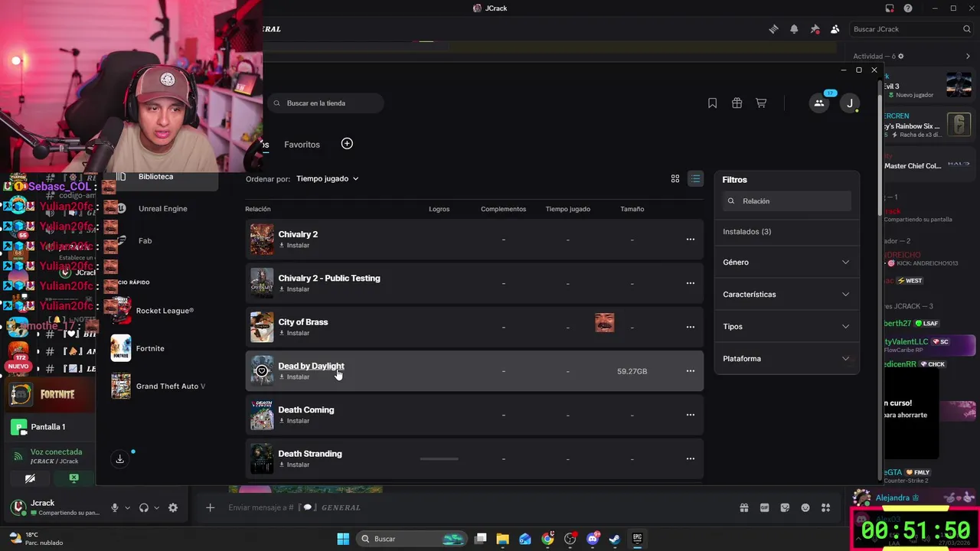Deafen with the Discord headphones icon
980x551 pixels.
point(143,507)
